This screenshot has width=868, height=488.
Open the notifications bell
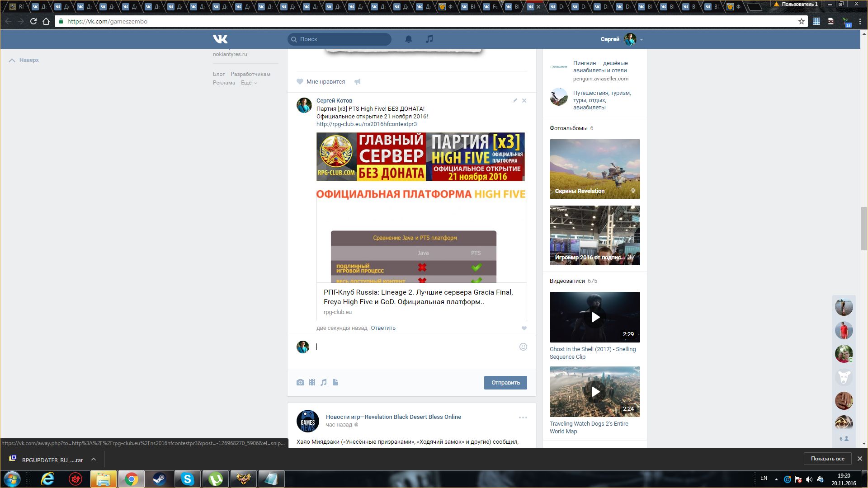[408, 39]
